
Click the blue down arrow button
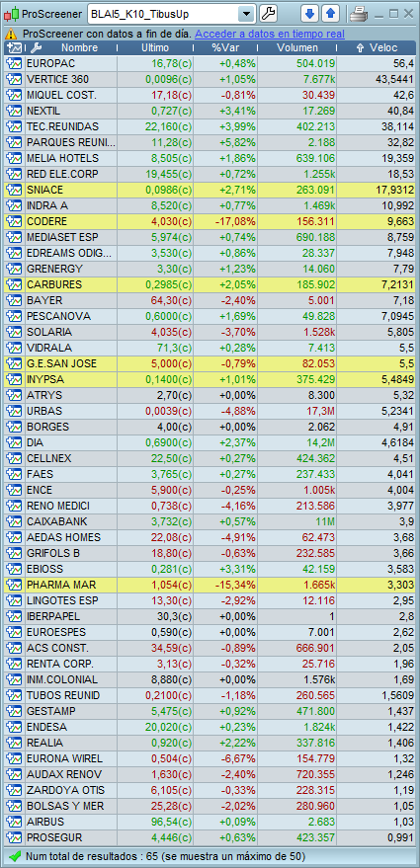(x=309, y=13)
